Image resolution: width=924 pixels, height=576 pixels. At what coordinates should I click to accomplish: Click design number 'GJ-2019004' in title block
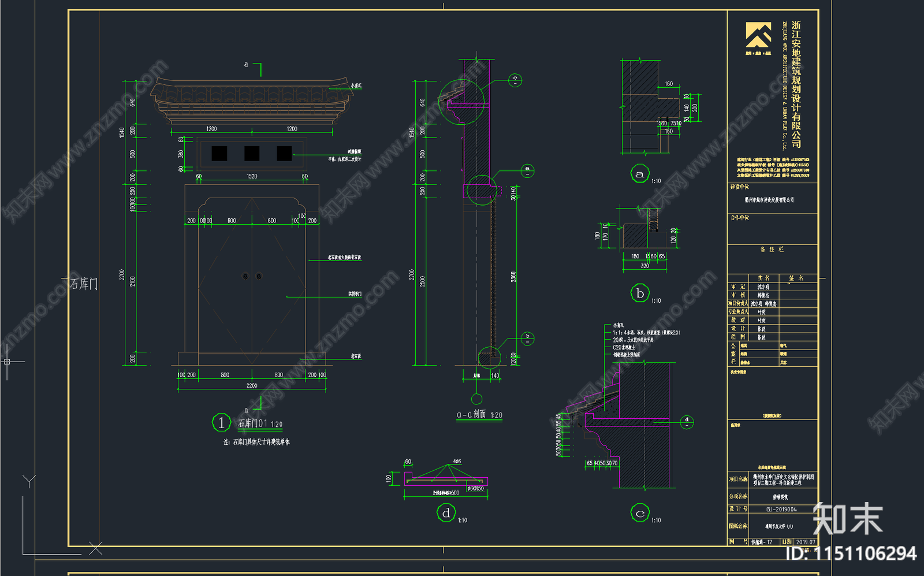click(782, 510)
